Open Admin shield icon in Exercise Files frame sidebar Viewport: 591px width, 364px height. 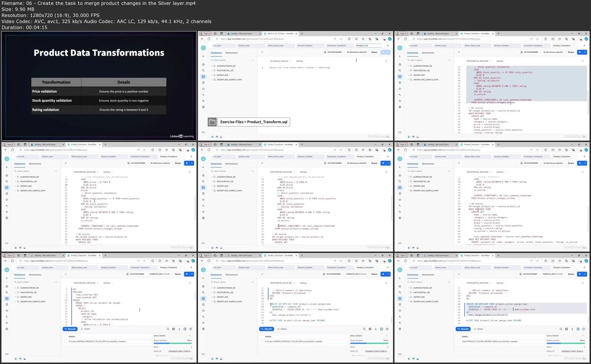(x=203, y=107)
